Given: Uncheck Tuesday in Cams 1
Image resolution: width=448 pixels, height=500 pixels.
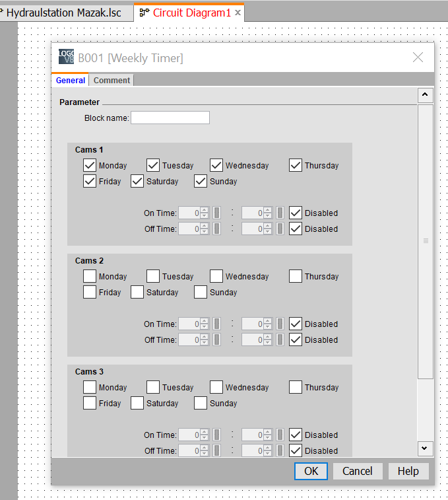Looking at the screenshot, I should coord(153,166).
